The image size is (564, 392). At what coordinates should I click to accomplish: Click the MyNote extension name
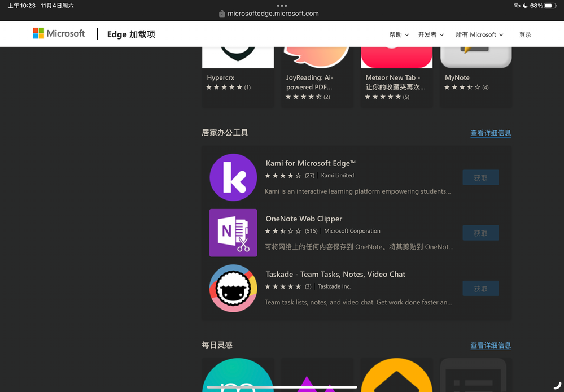click(457, 77)
